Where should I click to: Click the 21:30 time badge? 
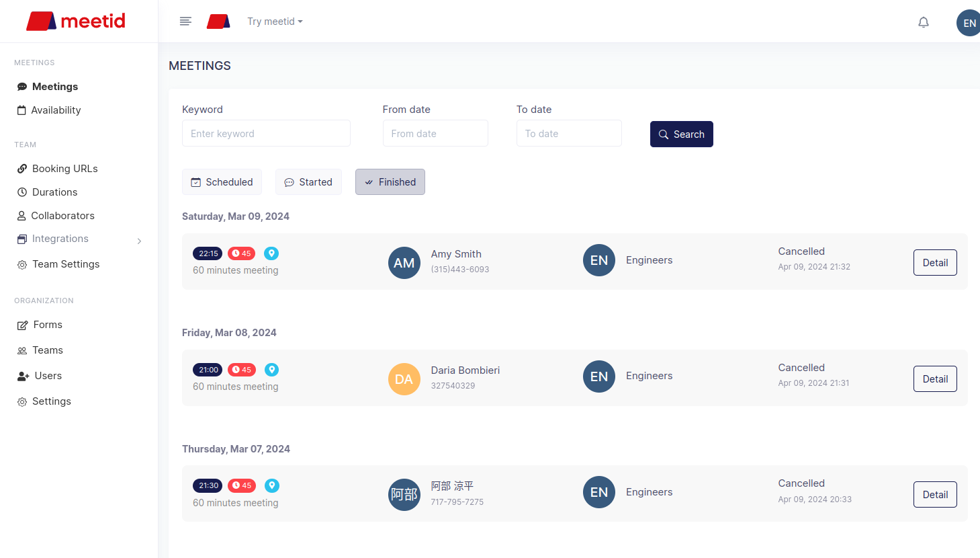(208, 485)
